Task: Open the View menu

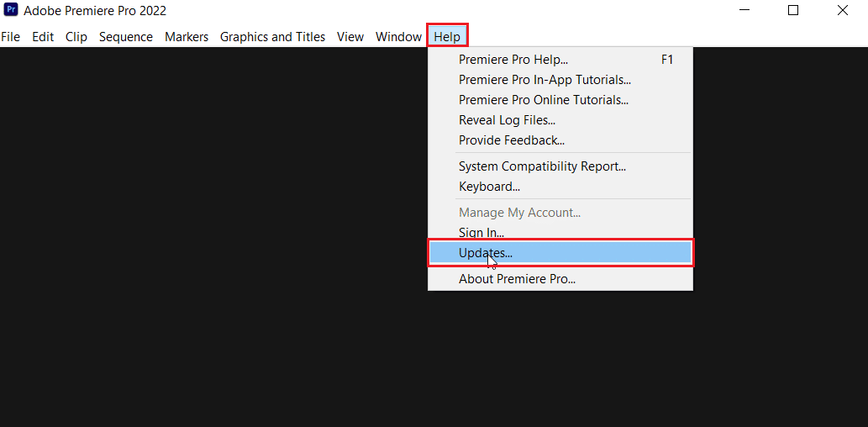Action: click(x=350, y=37)
